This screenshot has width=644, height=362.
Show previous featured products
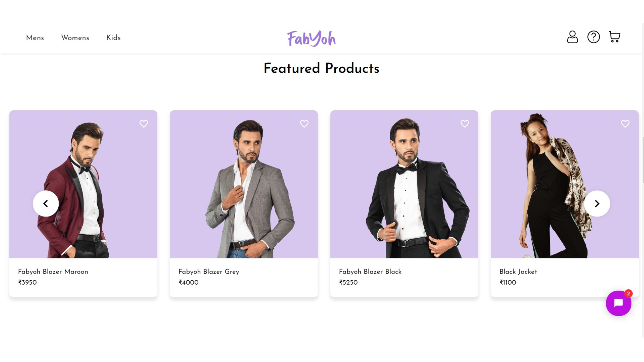(x=46, y=203)
